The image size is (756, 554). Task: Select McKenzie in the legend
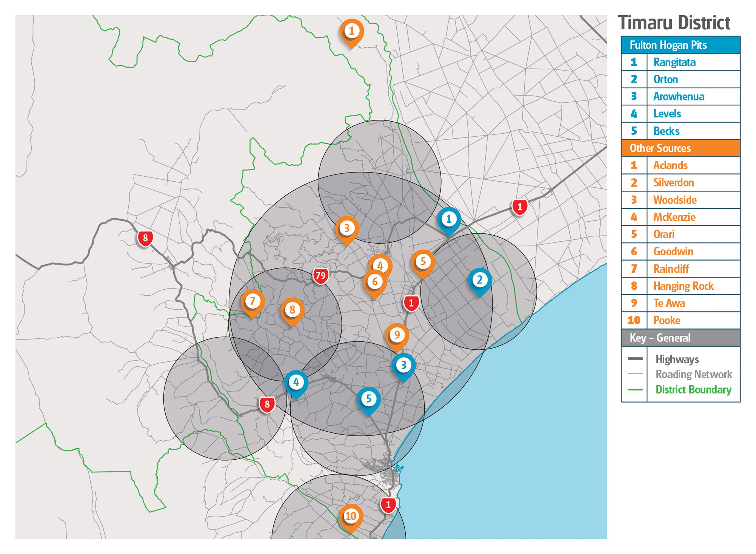[674, 217]
